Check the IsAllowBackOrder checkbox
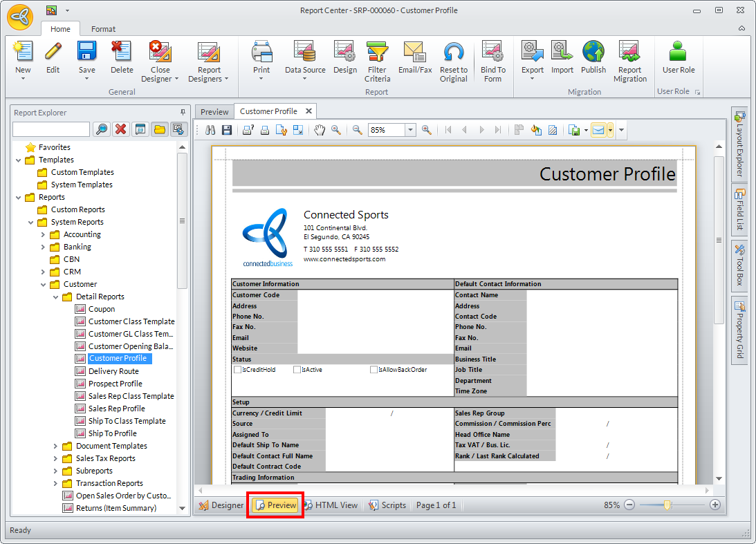This screenshot has width=756, height=544. click(x=374, y=370)
